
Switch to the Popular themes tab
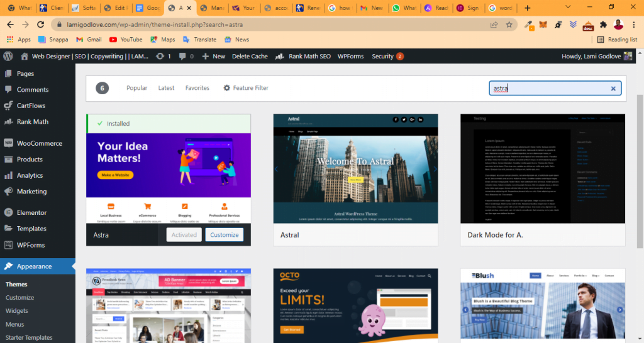(x=136, y=88)
